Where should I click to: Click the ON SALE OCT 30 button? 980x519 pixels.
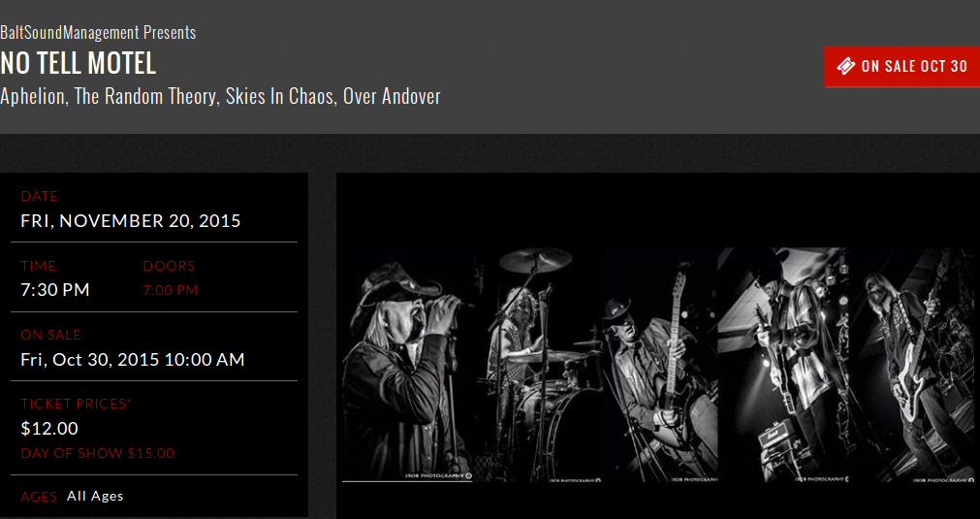(x=901, y=66)
